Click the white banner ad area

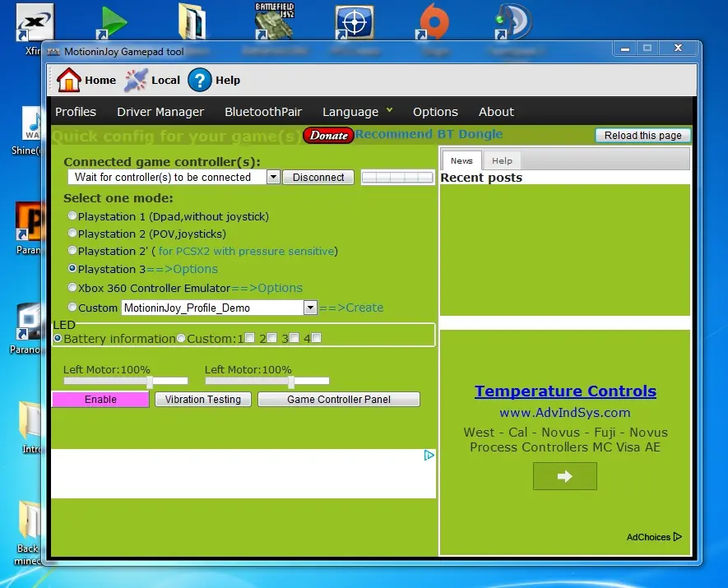(x=243, y=474)
